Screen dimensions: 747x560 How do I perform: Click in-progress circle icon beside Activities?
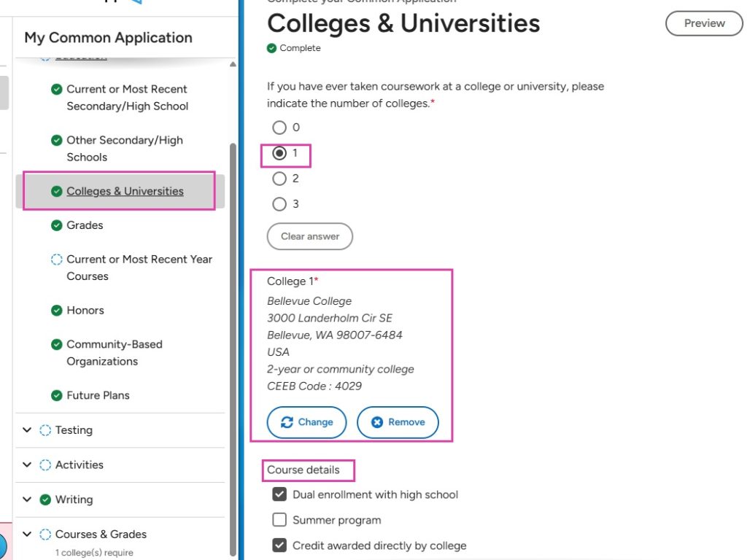(x=45, y=465)
